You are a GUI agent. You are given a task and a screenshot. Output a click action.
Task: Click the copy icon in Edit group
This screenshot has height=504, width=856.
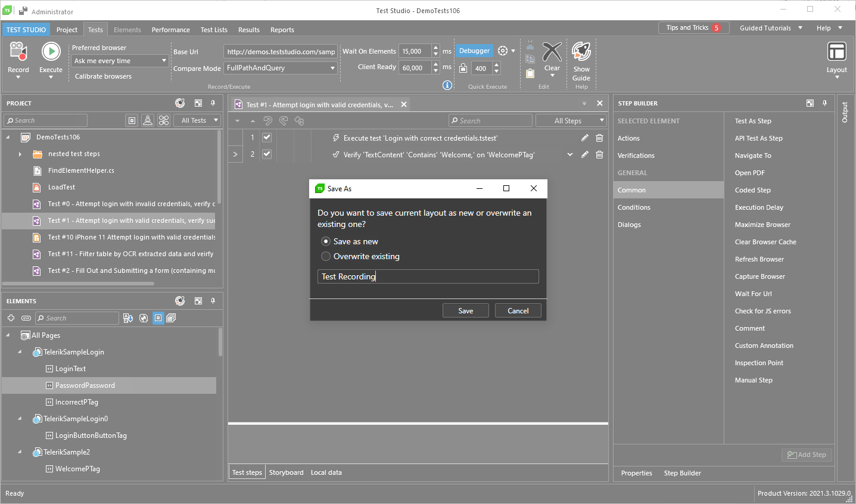point(530,59)
